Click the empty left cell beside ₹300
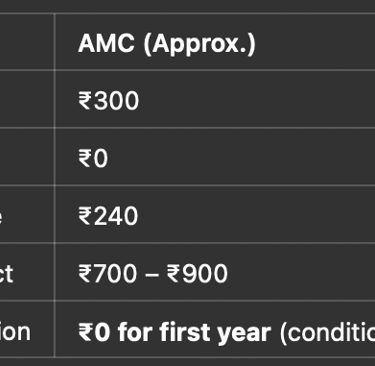This screenshot has height=366, width=375. point(27,99)
